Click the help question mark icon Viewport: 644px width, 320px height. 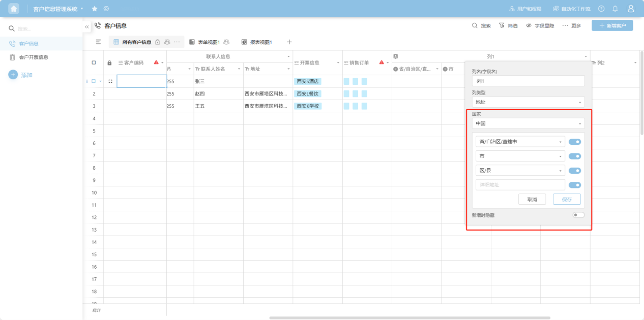pos(601,9)
